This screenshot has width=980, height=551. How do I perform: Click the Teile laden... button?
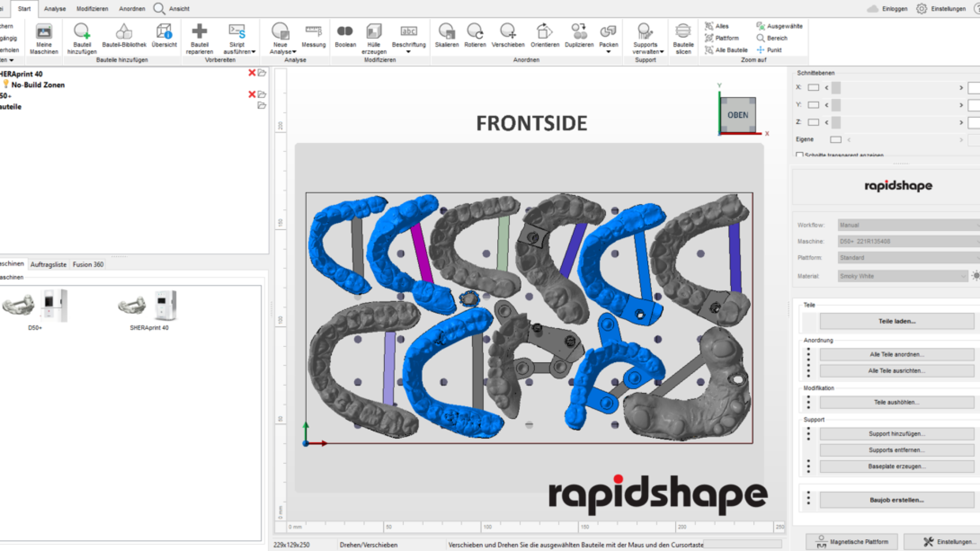897,321
